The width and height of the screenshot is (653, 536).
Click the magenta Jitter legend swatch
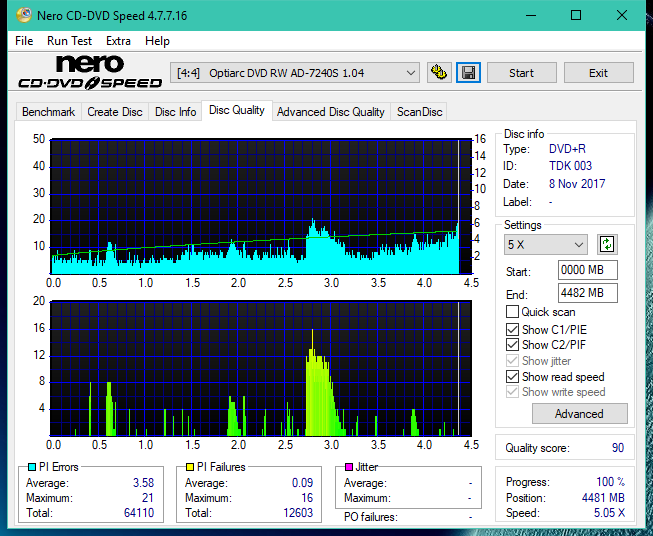coord(349,467)
